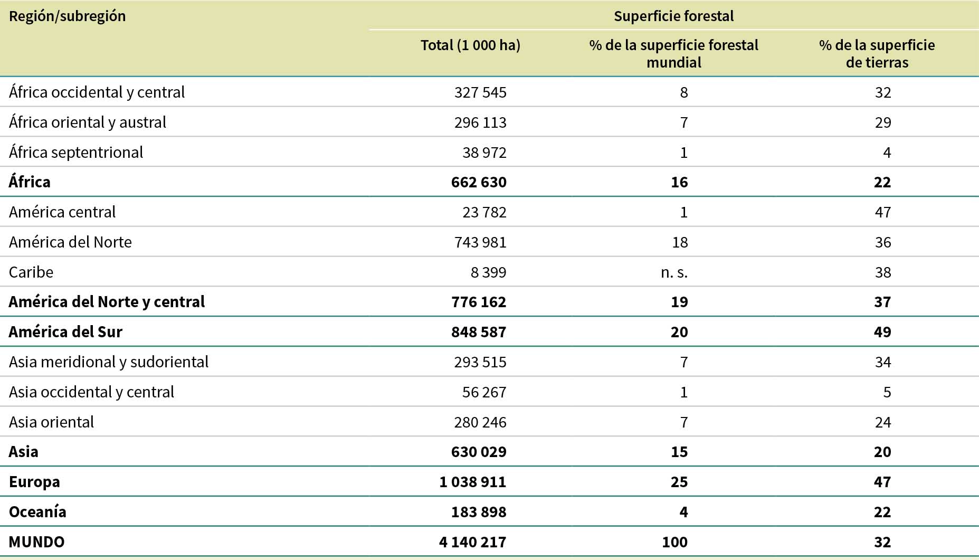Select the "Asia meridional y sudoriental" label
Screen dimensions: 979x560
tap(109, 362)
